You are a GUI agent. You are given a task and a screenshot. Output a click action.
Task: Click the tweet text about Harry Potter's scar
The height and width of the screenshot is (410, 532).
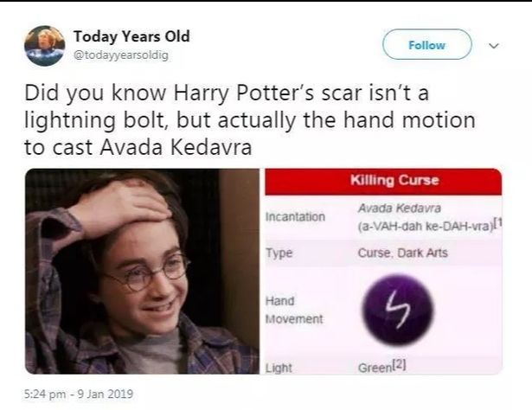[x=250, y=119]
